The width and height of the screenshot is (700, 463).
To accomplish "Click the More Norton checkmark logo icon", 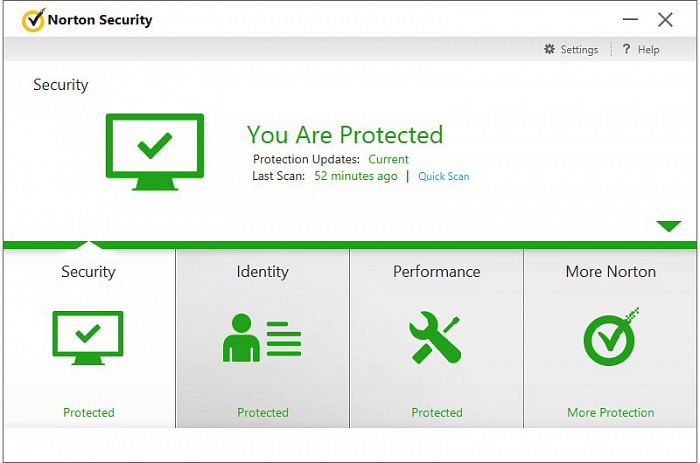I will pos(610,338).
